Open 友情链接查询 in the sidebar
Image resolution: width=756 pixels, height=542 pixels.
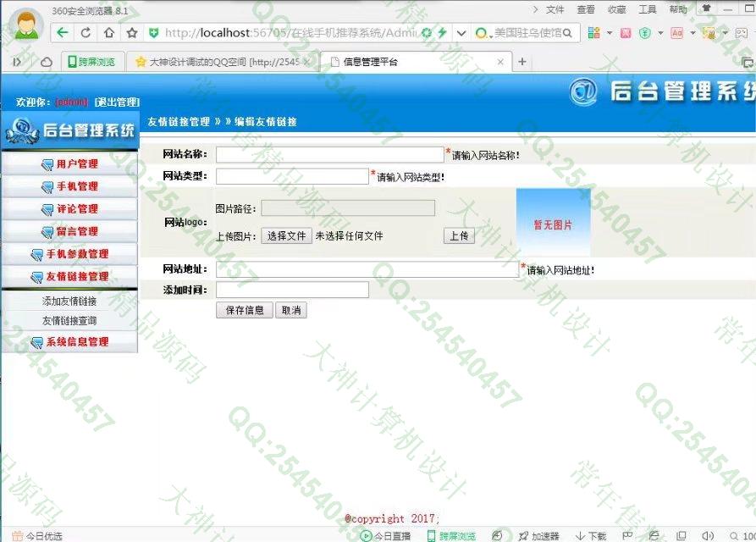pos(69,321)
